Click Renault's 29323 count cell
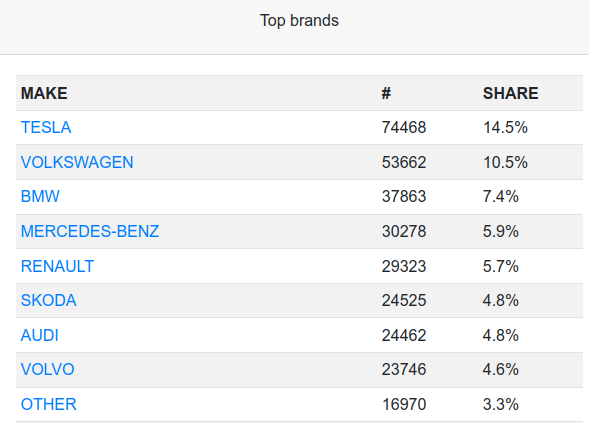This screenshot has height=423, width=589. 404,266
